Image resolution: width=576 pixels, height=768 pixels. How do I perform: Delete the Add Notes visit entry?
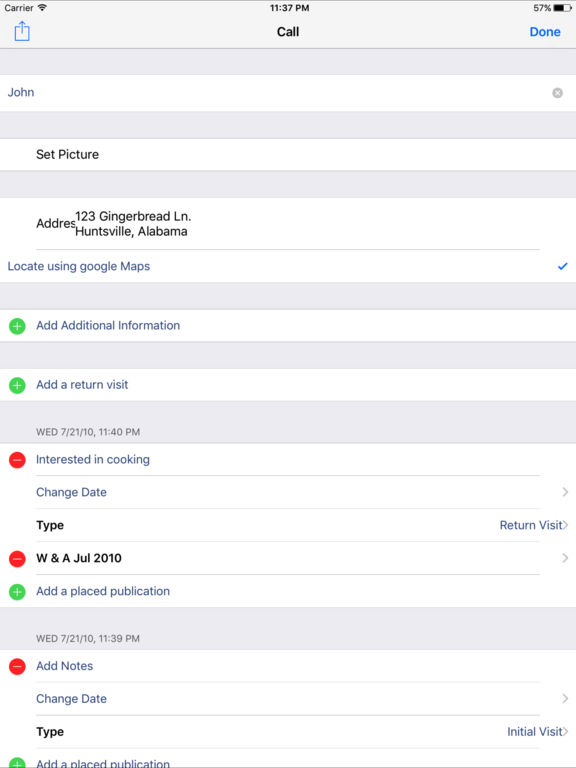point(17,666)
